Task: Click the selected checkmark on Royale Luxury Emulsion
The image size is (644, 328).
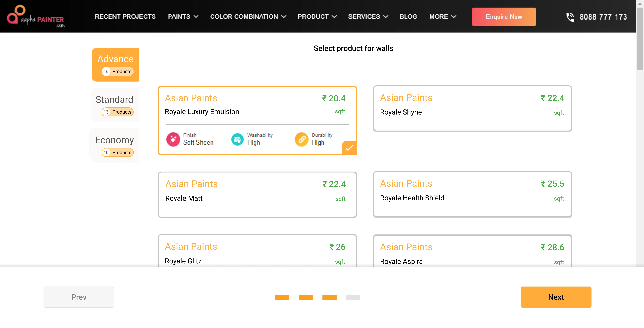Action: pos(349,148)
